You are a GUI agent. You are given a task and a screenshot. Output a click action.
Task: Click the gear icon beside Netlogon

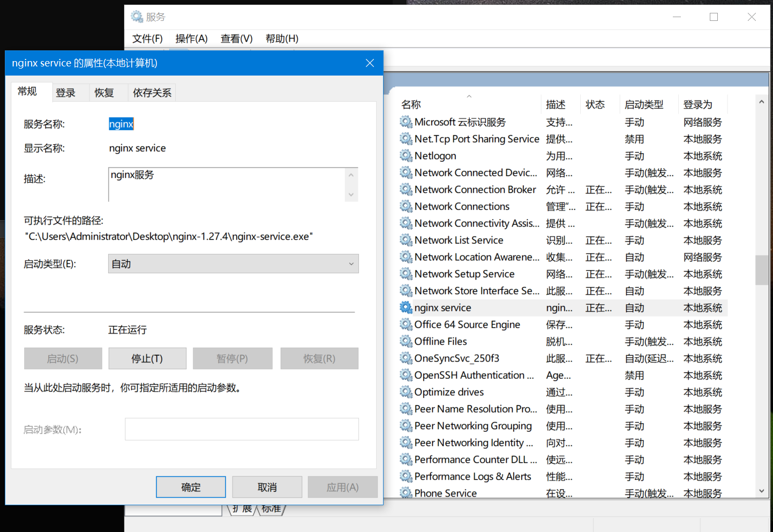[x=406, y=156]
